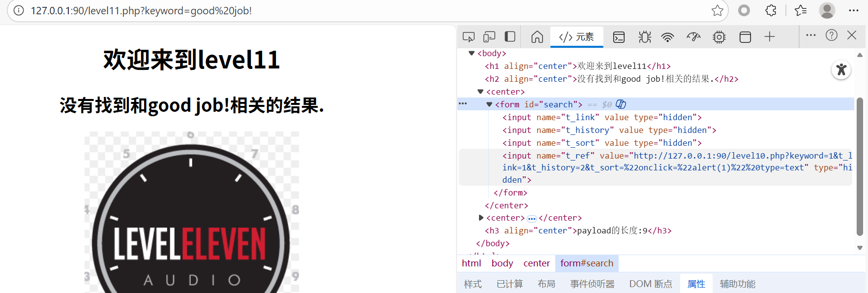Viewport: 868px width, 293px height.
Task: Click the DOM tree vertical scrollbar thumb
Action: pos(860,167)
